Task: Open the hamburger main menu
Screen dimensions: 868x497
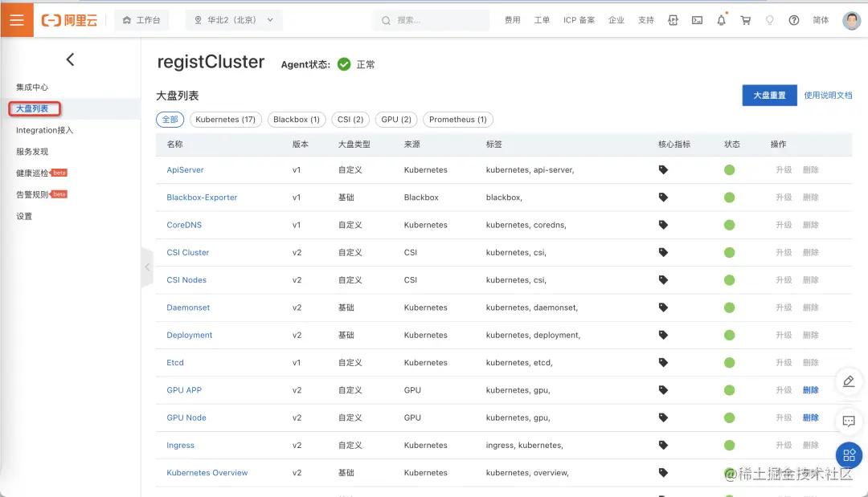Action: point(17,20)
